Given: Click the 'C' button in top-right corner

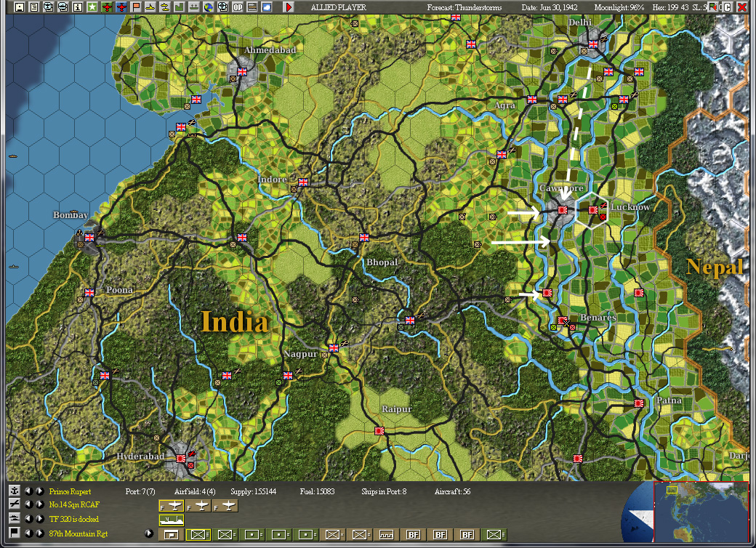Looking at the screenshot, I should (728, 7).
